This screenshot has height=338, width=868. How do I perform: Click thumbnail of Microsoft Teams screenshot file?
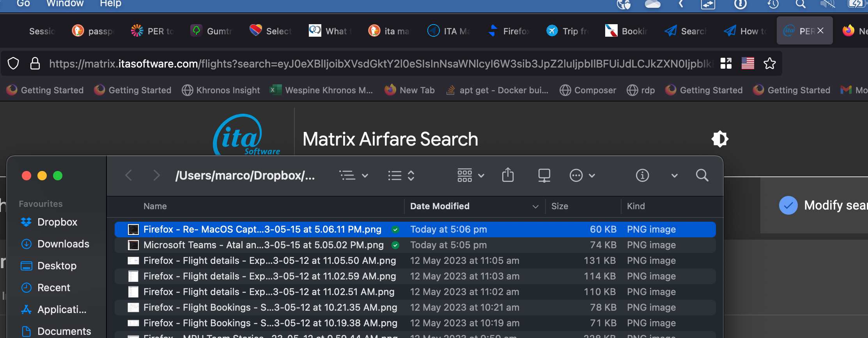[x=133, y=245]
